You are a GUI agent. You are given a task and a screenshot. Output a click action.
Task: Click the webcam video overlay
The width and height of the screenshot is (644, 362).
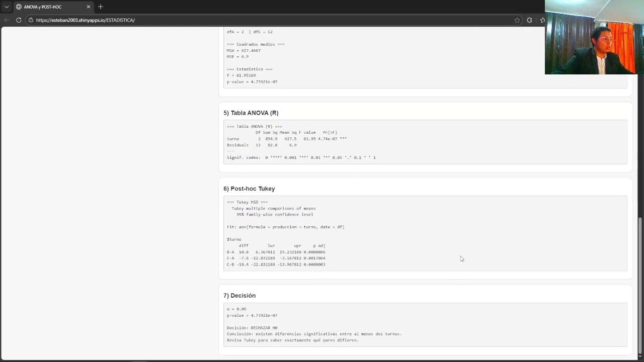point(594,37)
